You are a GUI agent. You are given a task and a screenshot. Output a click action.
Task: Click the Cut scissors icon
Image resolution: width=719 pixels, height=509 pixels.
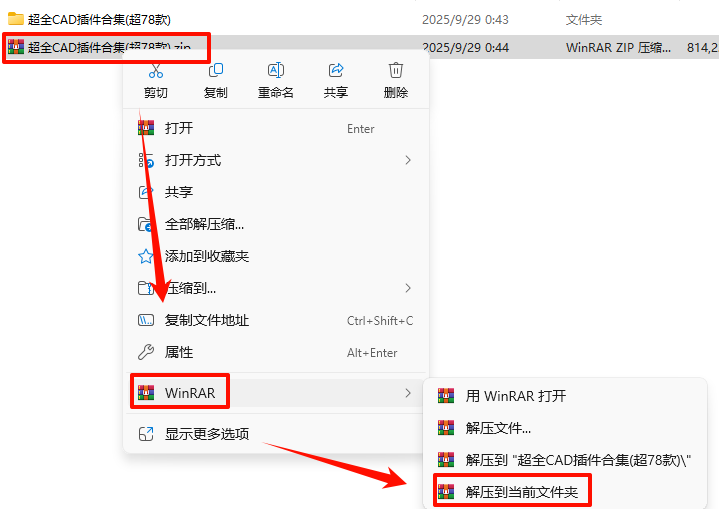point(156,71)
